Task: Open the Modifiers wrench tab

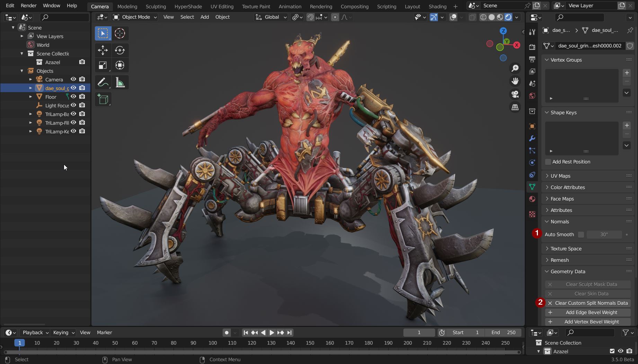Action: 532,139
